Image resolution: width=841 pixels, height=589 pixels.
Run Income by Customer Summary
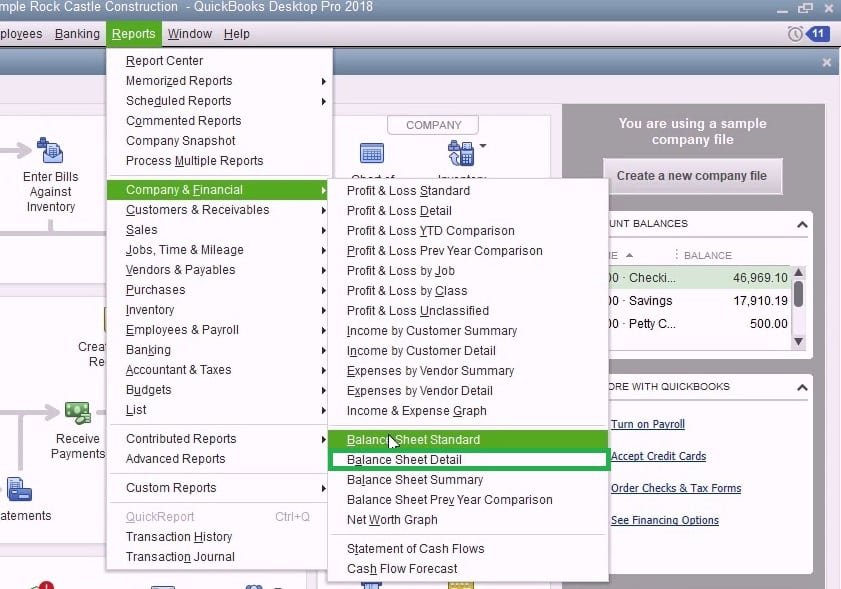(x=468, y=331)
